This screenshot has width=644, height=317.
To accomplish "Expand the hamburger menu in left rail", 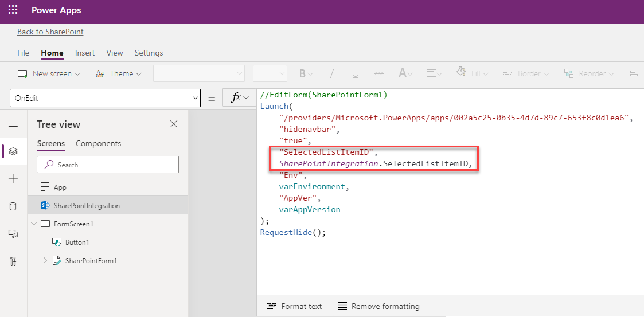I will coord(13,124).
